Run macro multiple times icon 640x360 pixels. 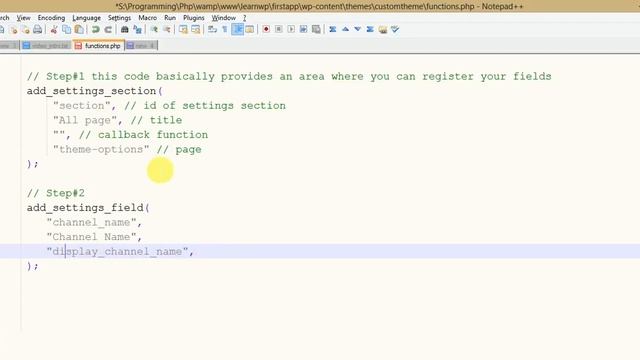point(304,29)
